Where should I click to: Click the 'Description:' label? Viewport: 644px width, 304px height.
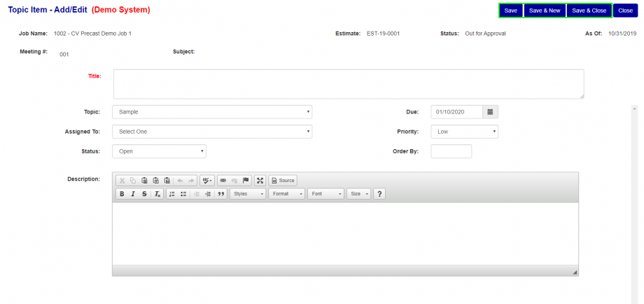84,179
